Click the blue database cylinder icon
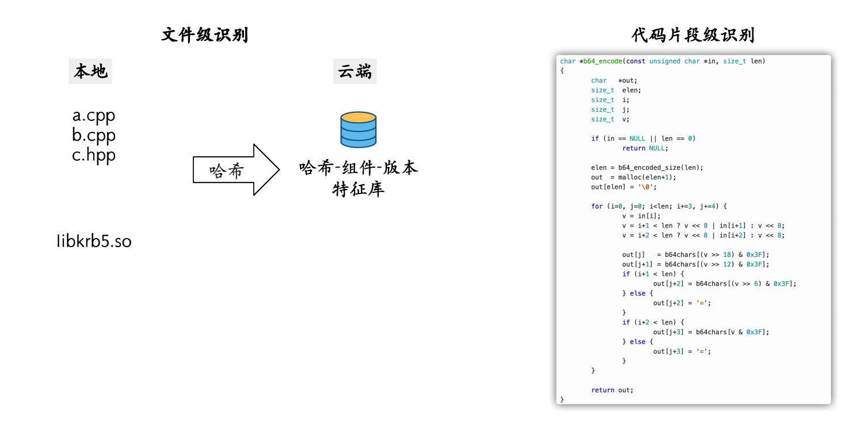This screenshot has width=868, height=424. 358,130
